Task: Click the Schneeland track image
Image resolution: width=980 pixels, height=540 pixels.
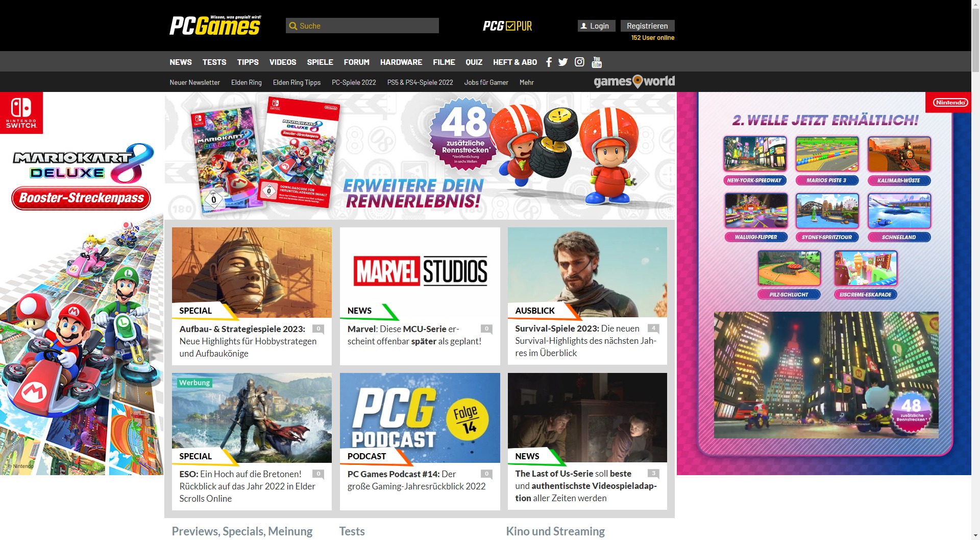Action: (899, 210)
